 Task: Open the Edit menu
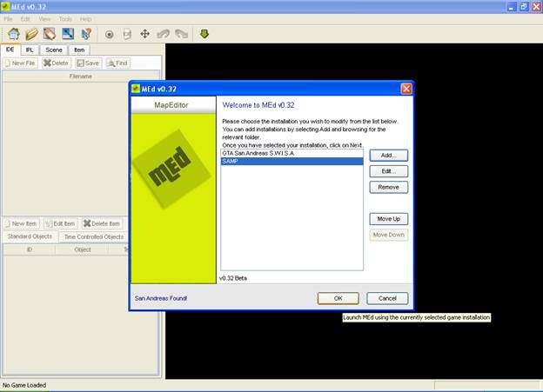[x=25, y=19]
